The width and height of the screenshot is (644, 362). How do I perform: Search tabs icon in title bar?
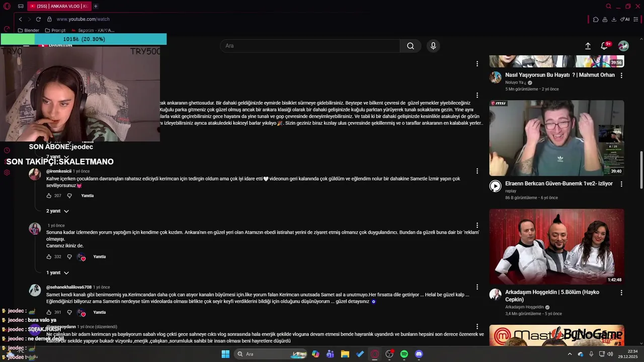click(608, 7)
